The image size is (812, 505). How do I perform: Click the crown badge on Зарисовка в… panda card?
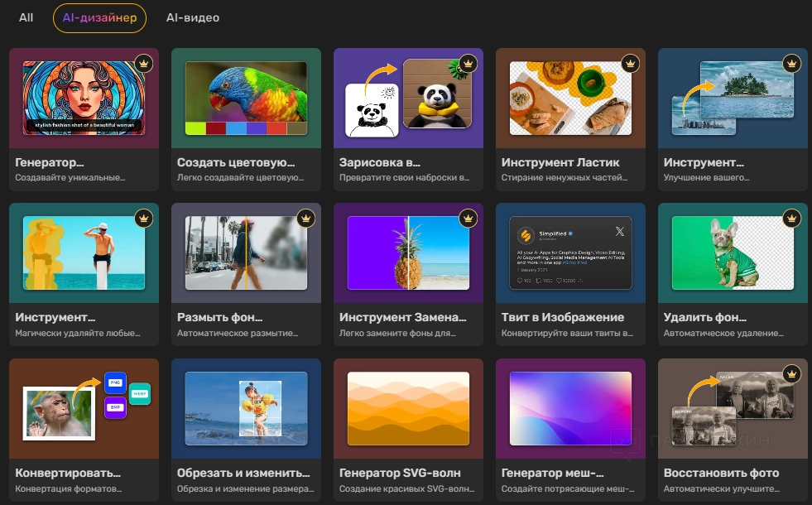(468, 64)
